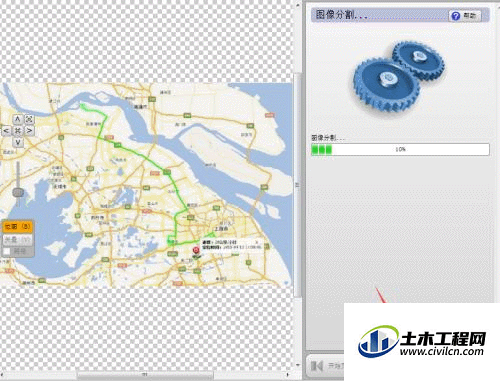Switch to the 卫星 satellite view button
The width and height of the screenshot is (500, 381).
[x=17, y=239]
